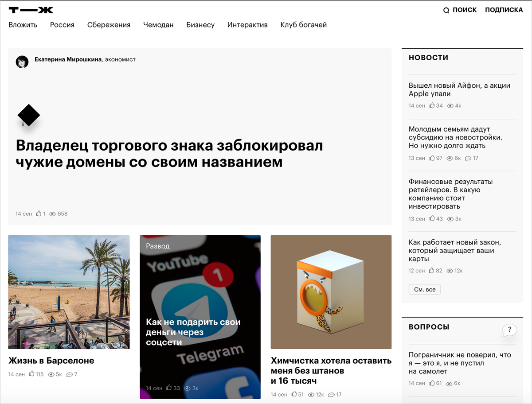Screen dimensions: 532x404
Task: Go to the Россия section
Action: click(x=62, y=25)
